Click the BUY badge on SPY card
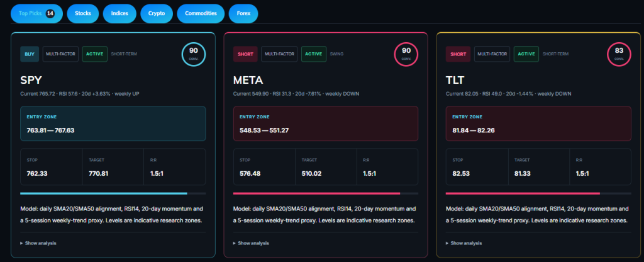The height and width of the screenshot is (262, 644). tap(30, 54)
